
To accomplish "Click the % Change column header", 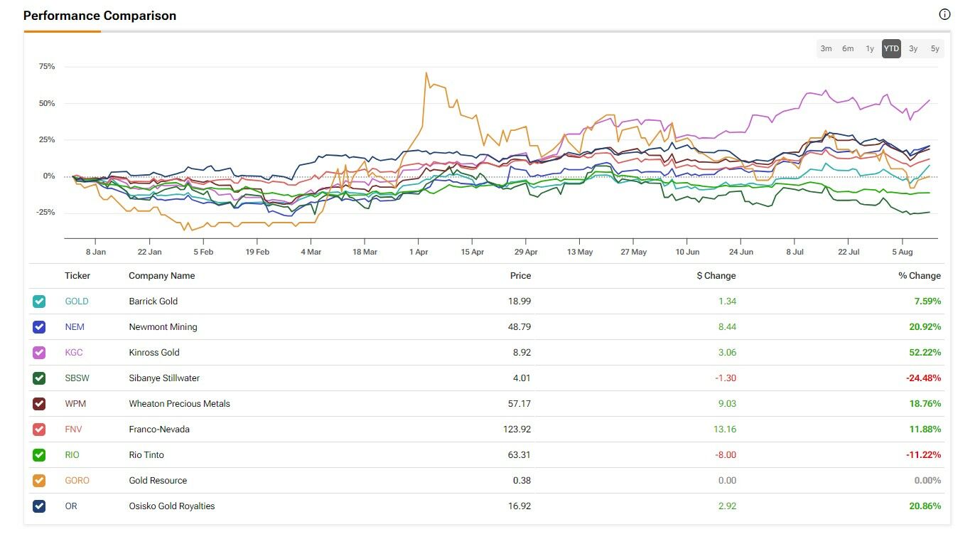I will click(919, 276).
